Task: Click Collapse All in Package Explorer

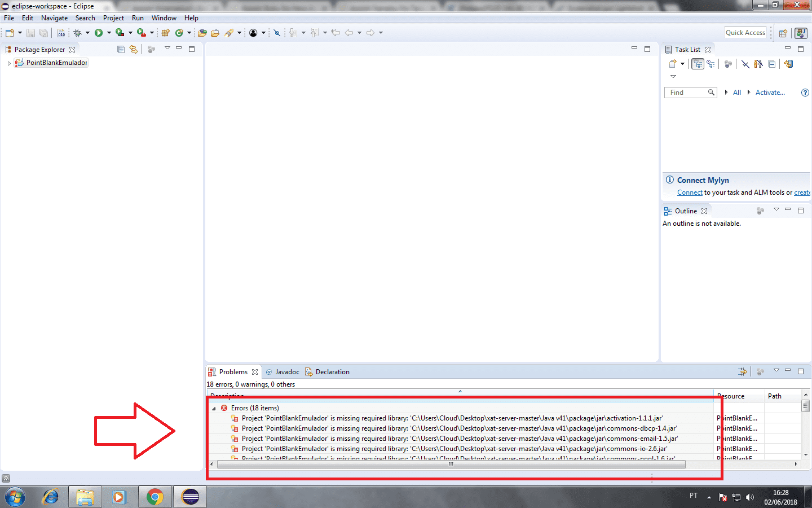Action: tap(121, 49)
